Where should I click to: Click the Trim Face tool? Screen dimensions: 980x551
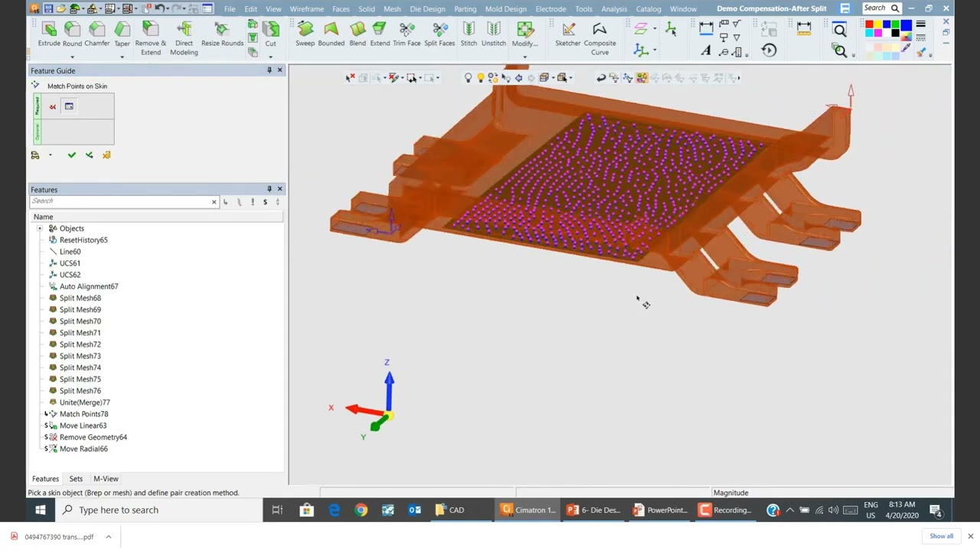(x=407, y=35)
